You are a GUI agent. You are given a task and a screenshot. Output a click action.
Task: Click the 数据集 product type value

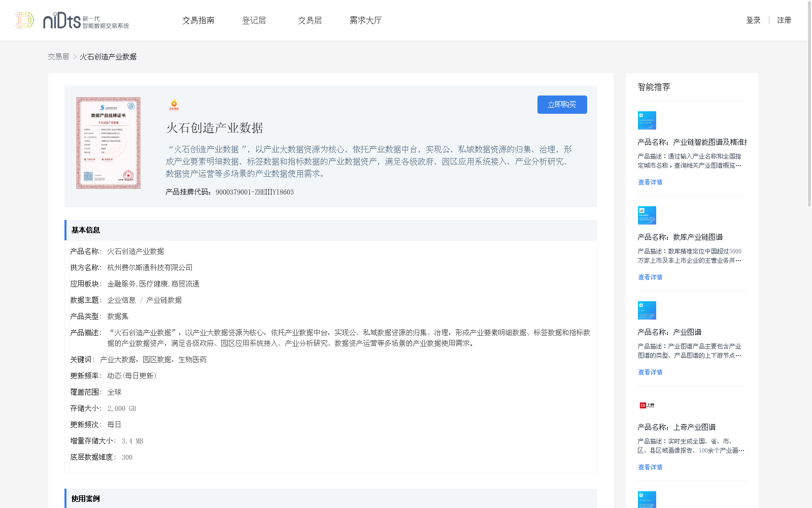click(118, 316)
